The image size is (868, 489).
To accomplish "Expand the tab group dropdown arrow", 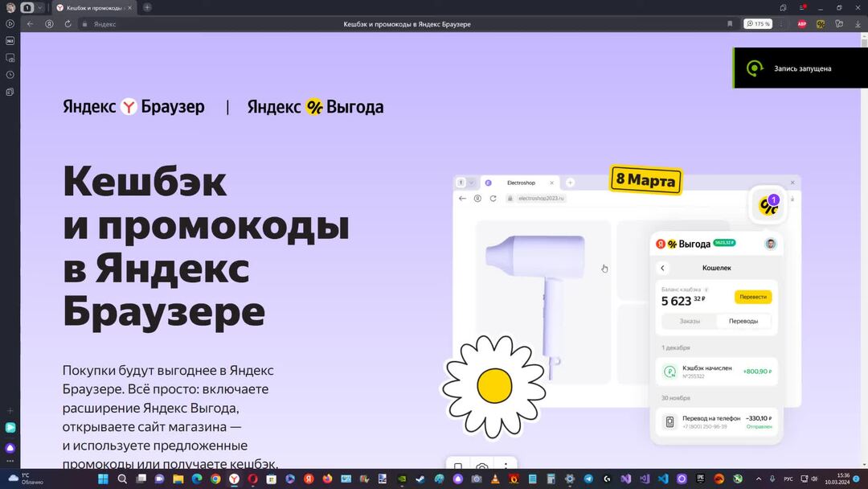I will coord(40,8).
